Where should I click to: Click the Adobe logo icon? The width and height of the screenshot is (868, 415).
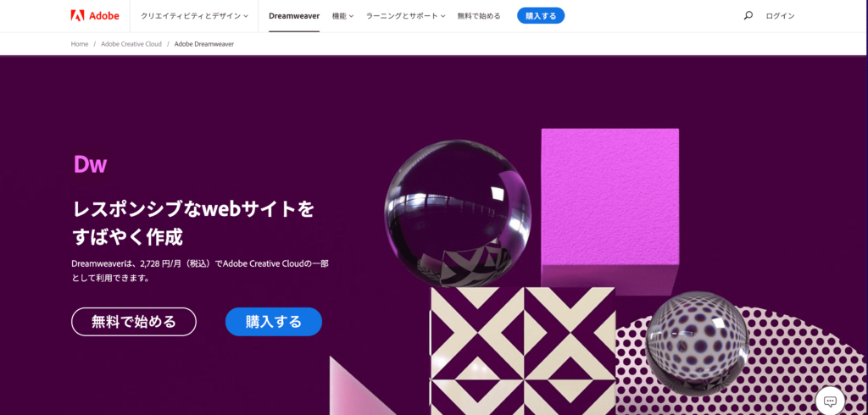tap(77, 15)
